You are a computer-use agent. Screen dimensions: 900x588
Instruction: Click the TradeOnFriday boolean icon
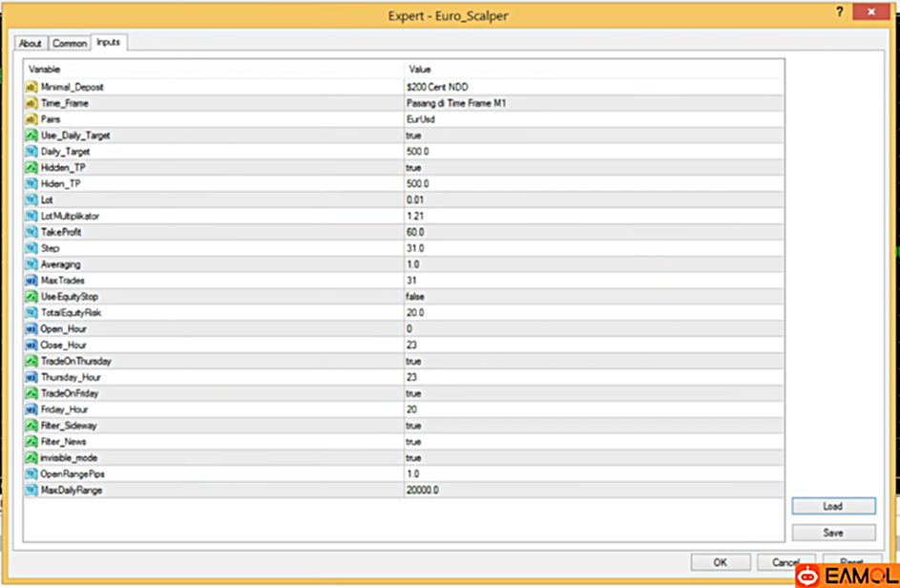[x=31, y=393]
